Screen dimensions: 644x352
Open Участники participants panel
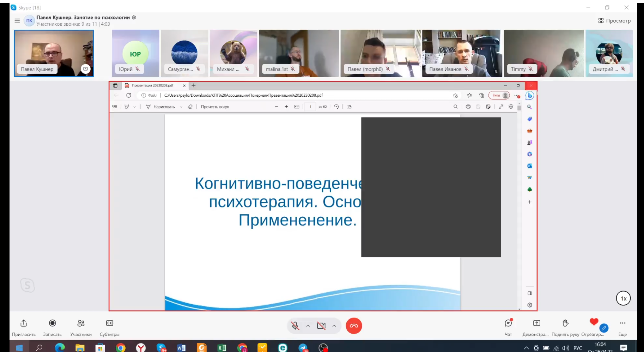(81, 323)
